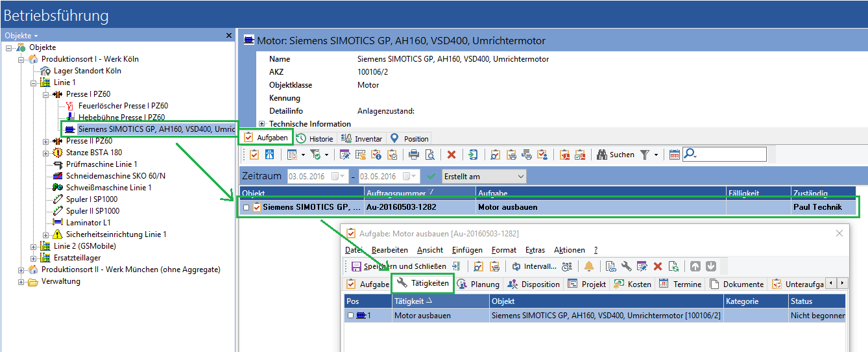Click the wrench icon in Aufgabe window toolbar
The image size is (868, 352).
pos(626,266)
